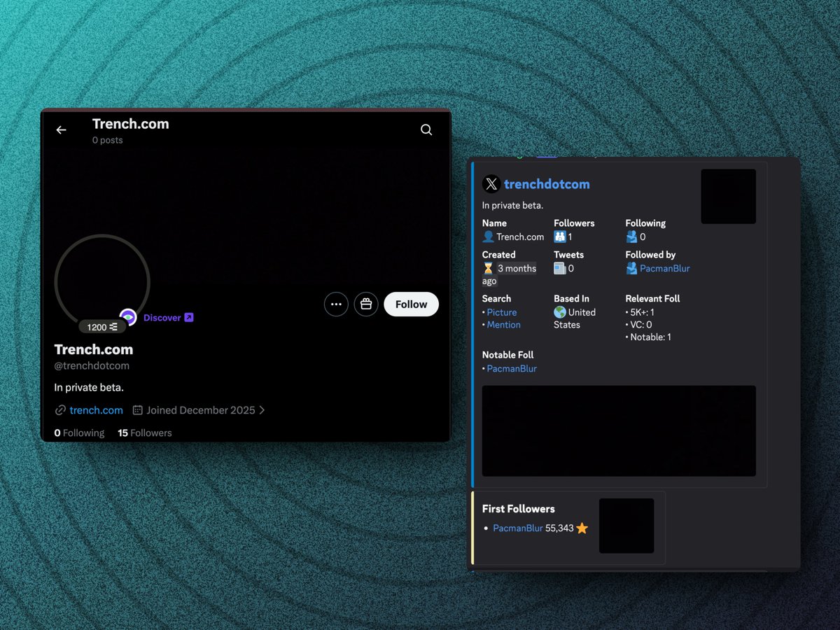Open the Picture search link
The height and width of the screenshot is (630, 840).
[502, 312]
